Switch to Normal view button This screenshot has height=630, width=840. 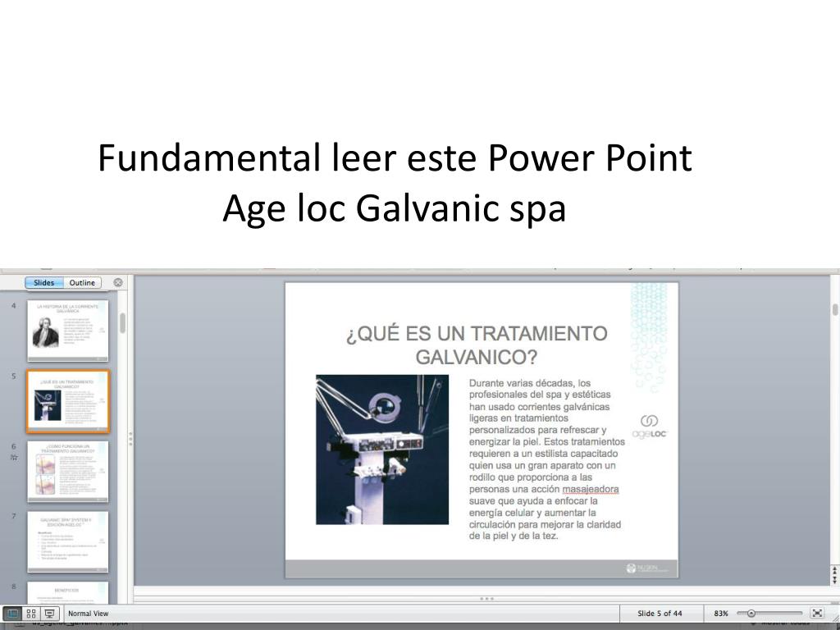[x=11, y=614]
